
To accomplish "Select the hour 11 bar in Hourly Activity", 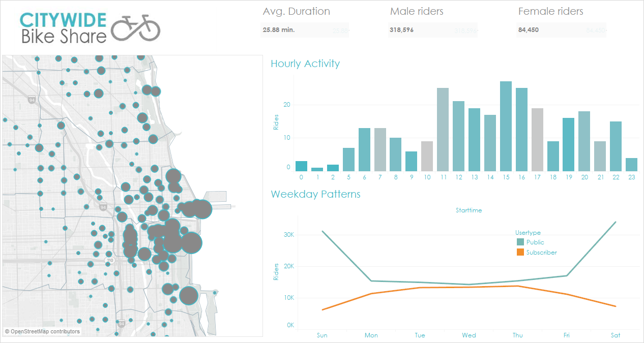I will click(x=443, y=130).
